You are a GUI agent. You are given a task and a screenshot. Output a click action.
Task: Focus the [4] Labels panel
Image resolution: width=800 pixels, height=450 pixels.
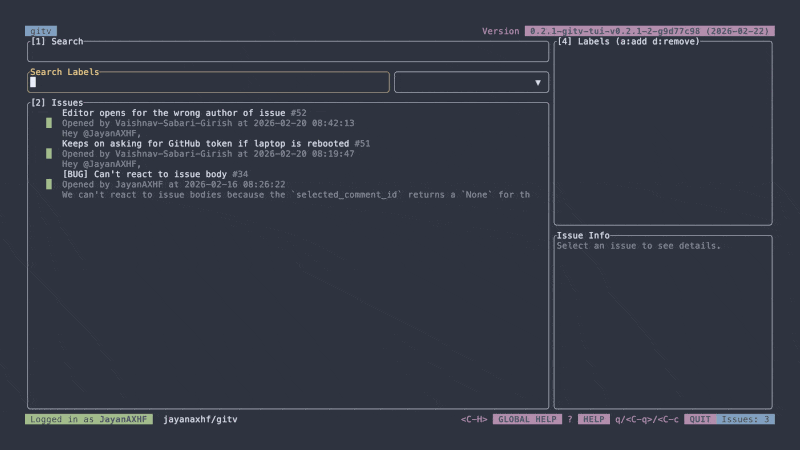tap(663, 133)
